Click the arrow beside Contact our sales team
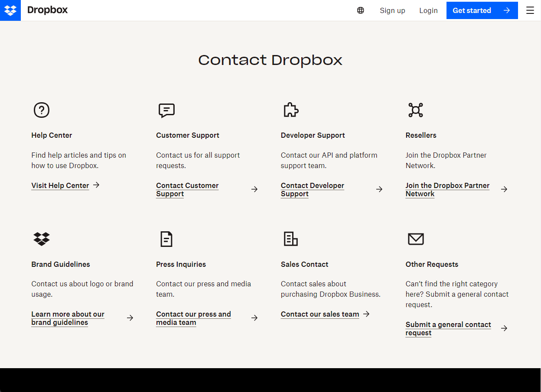This screenshot has height=392, width=541. point(366,314)
